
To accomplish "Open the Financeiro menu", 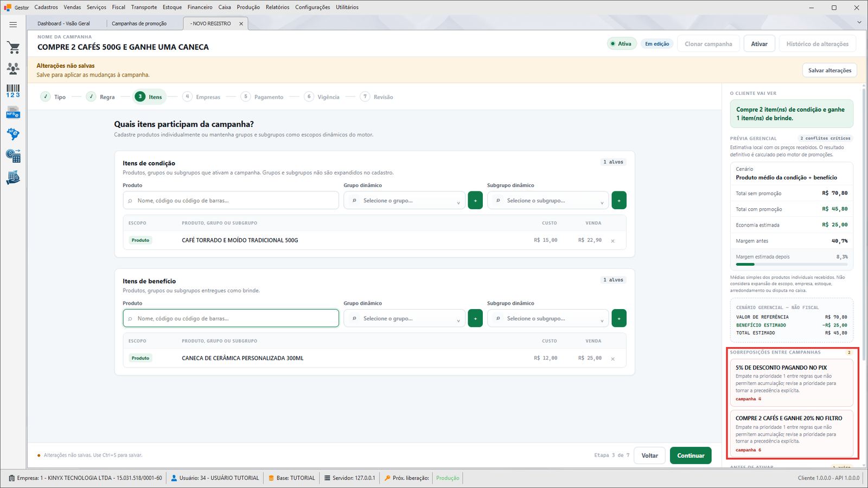I will (200, 7).
